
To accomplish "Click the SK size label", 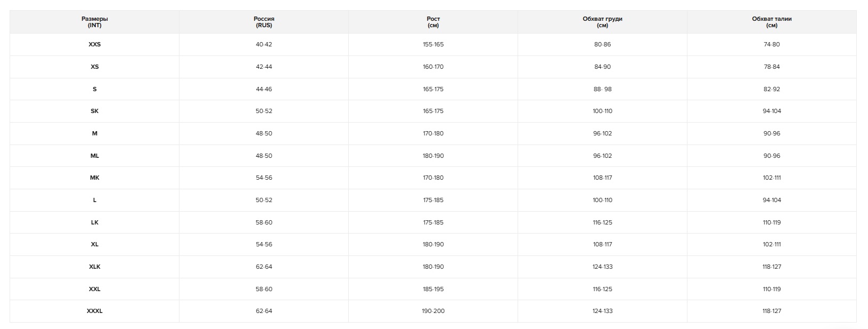I will (95, 111).
